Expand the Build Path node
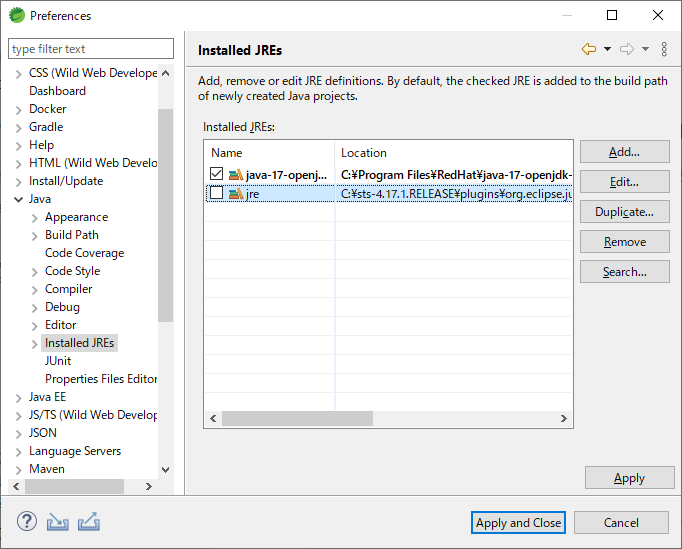Image resolution: width=682 pixels, height=549 pixels. (x=34, y=236)
